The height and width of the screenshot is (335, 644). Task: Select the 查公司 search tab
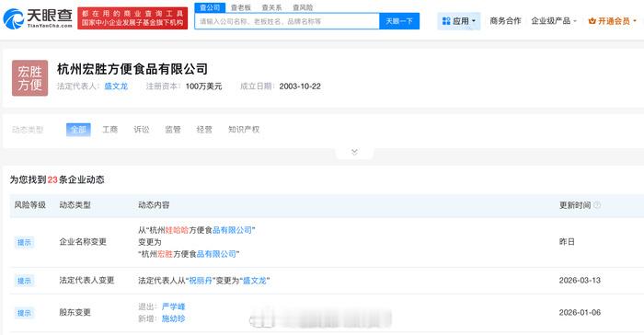(210, 7)
